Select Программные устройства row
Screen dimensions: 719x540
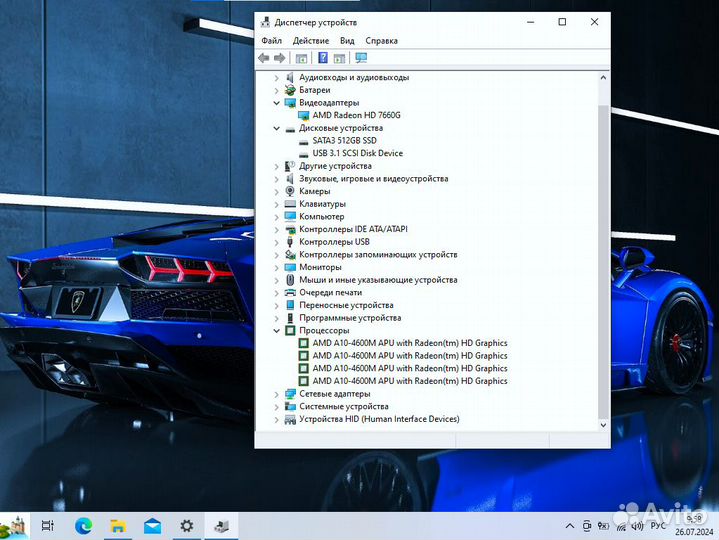click(350, 318)
